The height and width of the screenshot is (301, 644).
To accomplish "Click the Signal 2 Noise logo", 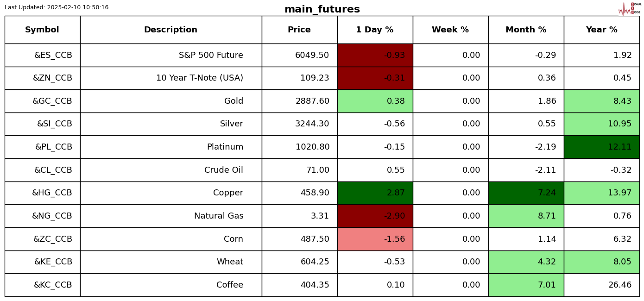I will 629,8.
